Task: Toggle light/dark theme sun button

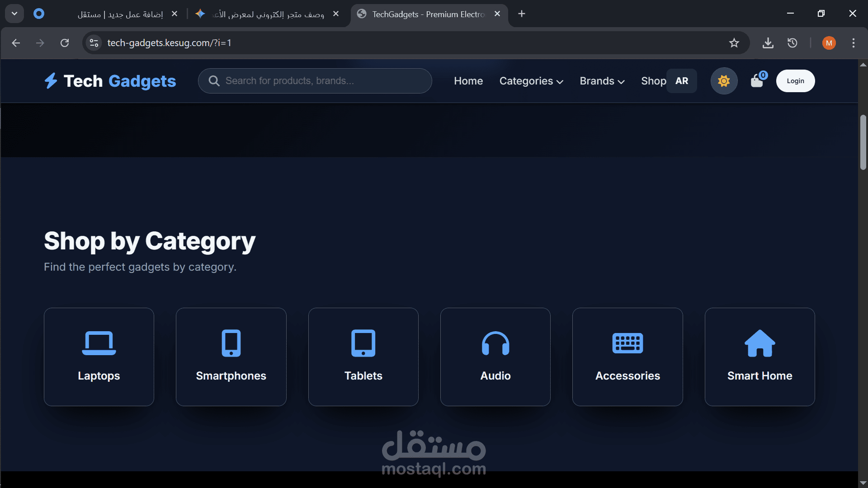Action: pyautogui.click(x=724, y=81)
